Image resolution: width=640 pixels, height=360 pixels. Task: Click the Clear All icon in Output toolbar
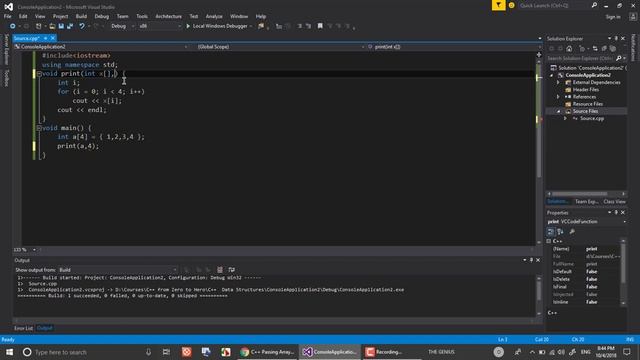(220, 270)
